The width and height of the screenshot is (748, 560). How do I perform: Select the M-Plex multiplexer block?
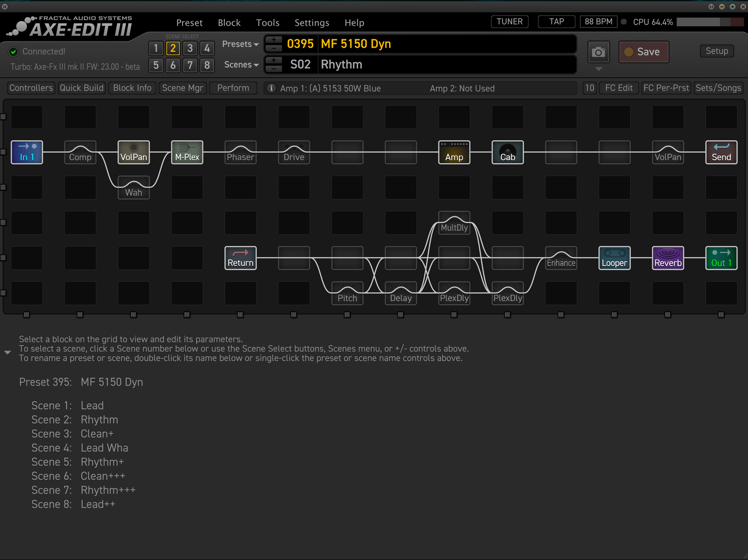pyautogui.click(x=187, y=152)
